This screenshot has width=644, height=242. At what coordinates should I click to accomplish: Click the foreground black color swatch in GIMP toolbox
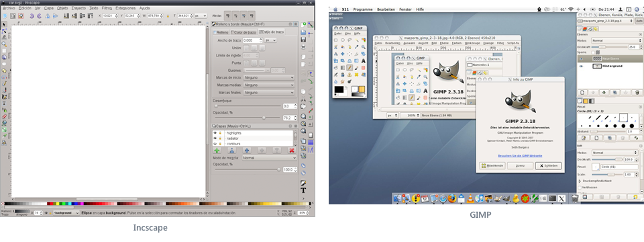point(339,89)
